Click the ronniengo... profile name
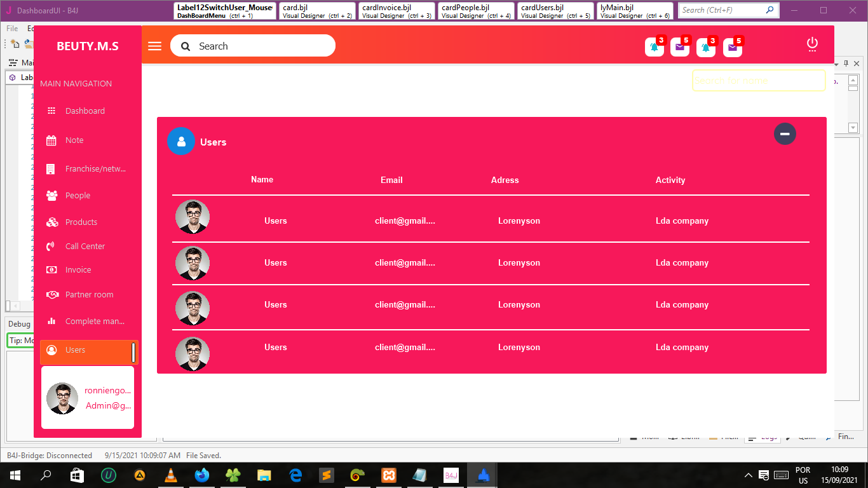 [108, 391]
